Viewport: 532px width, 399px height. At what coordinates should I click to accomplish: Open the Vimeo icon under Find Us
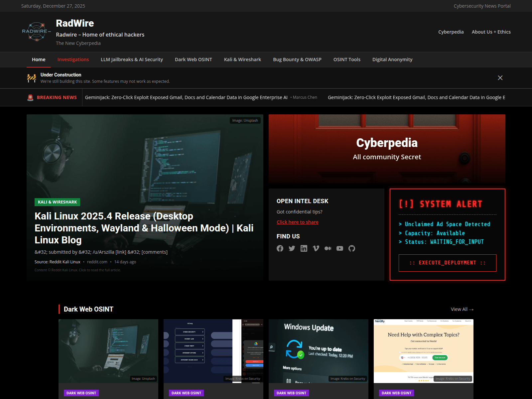point(316,248)
